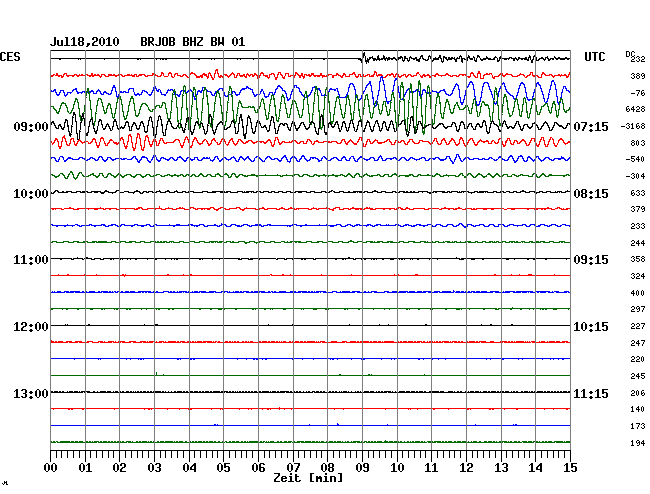Select the DC offset value 400
Screen dimensions: 650x494
click(x=638, y=293)
